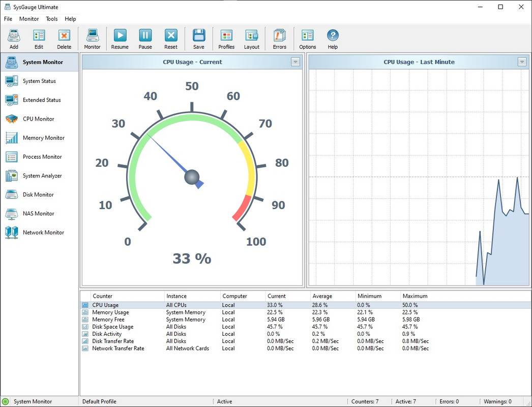Viewport: 532px width, 407px height.
Task: Click the 33 % gauge reading
Action: 192,258
